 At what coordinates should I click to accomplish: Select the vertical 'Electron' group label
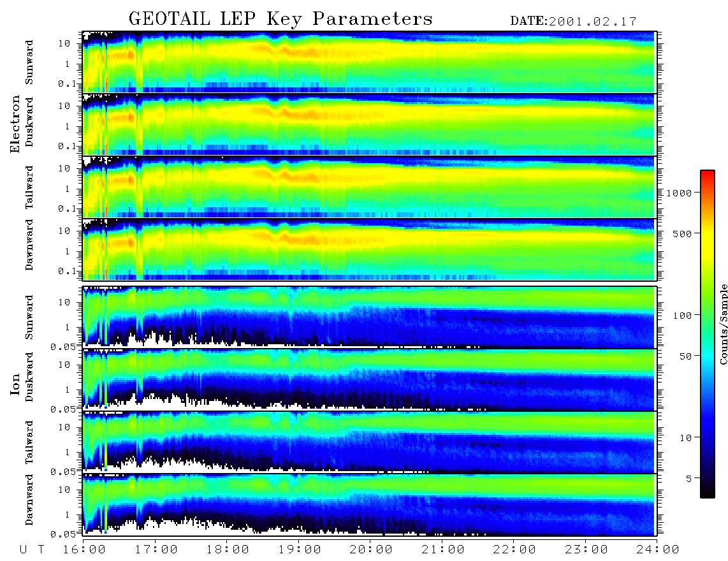point(15,124)
